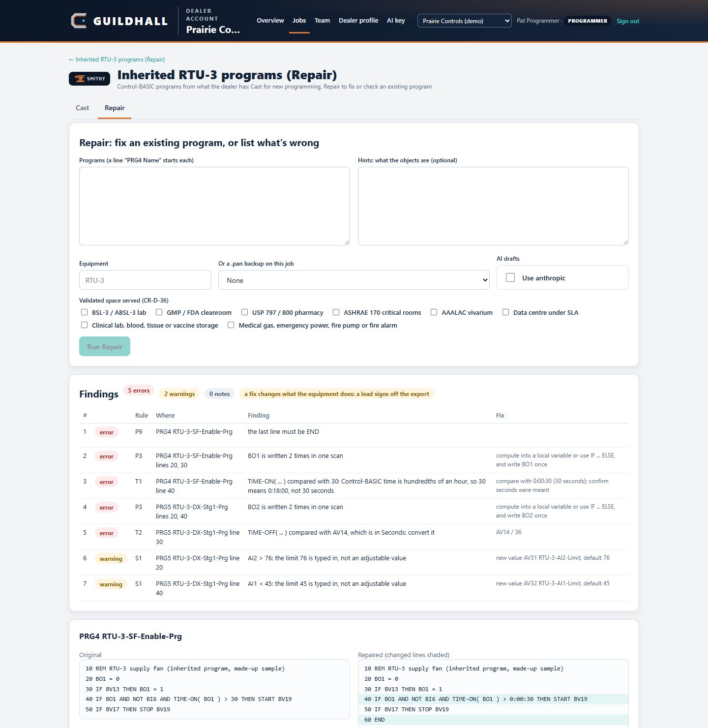
Task: Click the Equipment input field
Action: pyautogui.click(x=145, y=280)
